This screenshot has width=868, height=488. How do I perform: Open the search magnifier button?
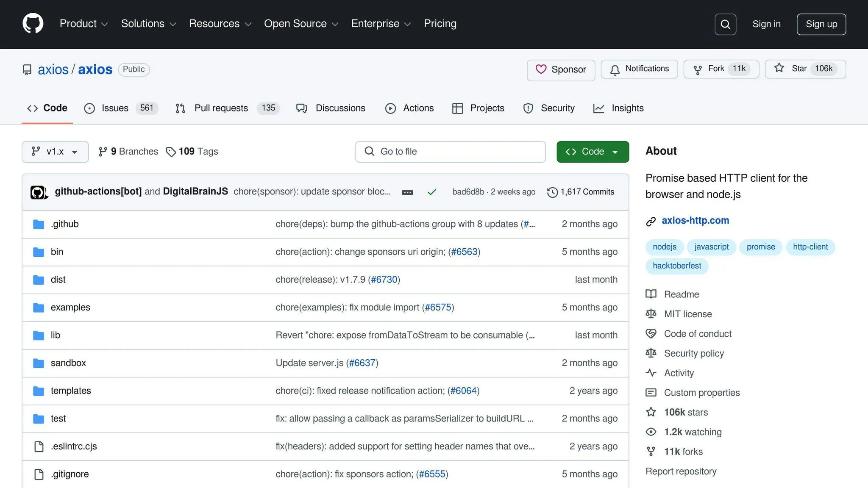[725, 24]
